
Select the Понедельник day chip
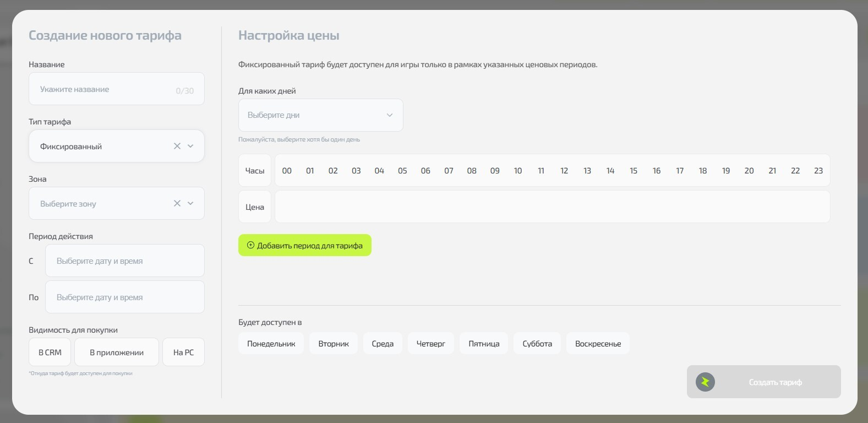point(271,343)
